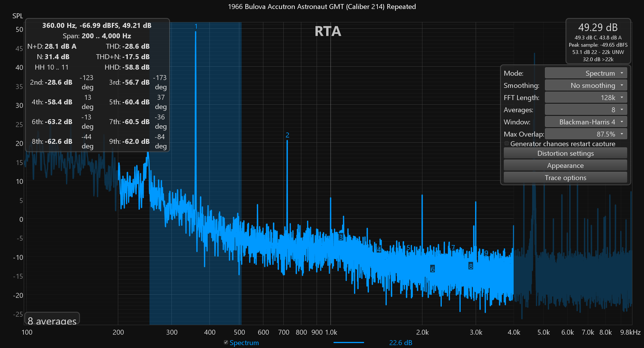Click harmonic marker 3 label
This screenshot has width=644, height=348.
[x=341, y=237]
